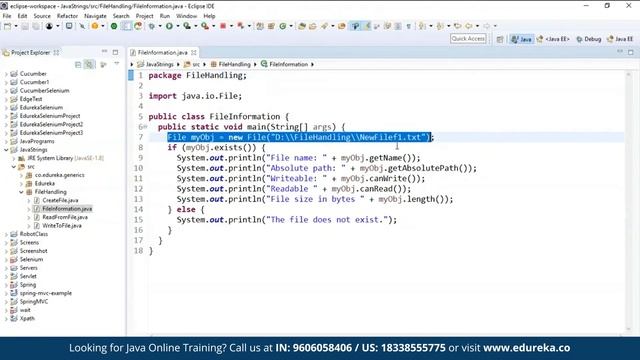Open the Help menu
This screenshot has height=360, width=640.
[209, 16]
